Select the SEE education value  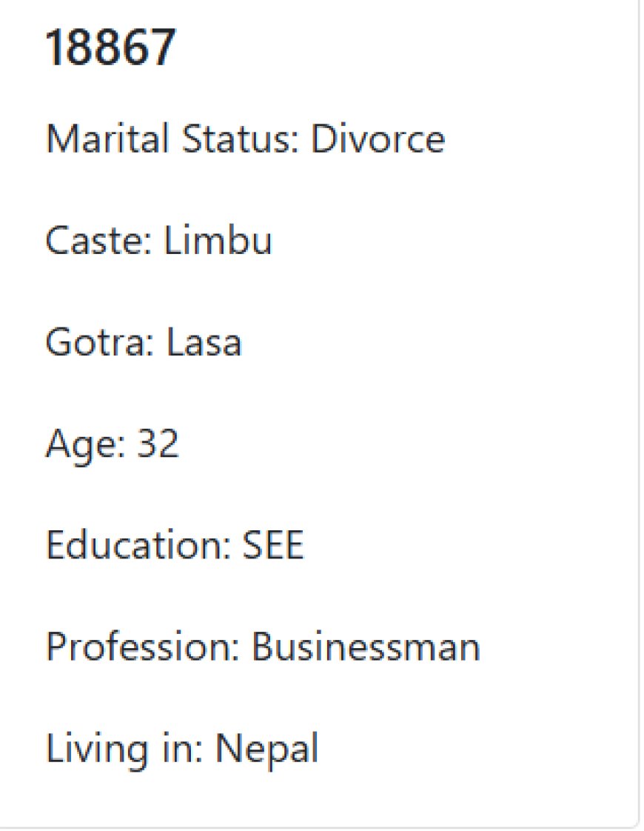pos(272,545)
